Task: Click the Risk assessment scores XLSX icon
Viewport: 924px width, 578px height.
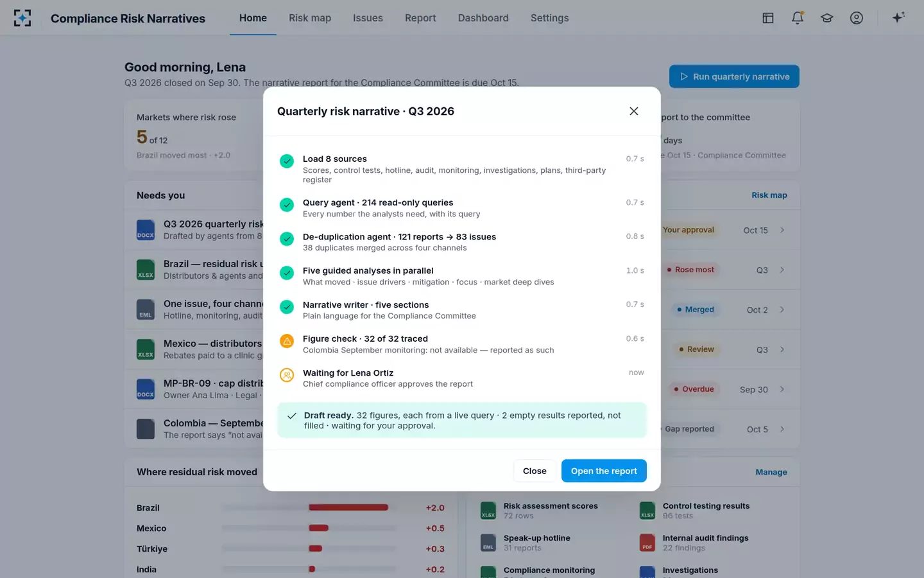Action: (x=488, y=511)
